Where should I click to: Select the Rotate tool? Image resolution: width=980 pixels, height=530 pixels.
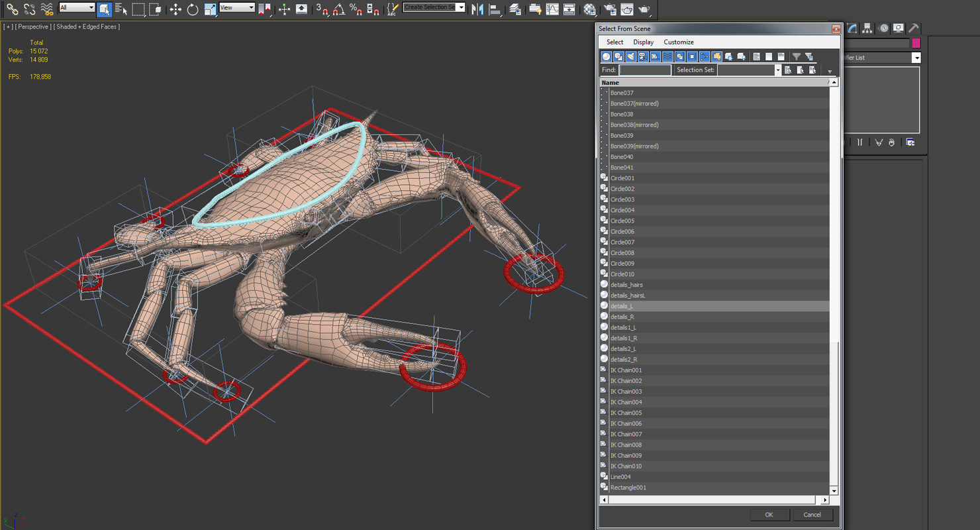click(193, 9)
